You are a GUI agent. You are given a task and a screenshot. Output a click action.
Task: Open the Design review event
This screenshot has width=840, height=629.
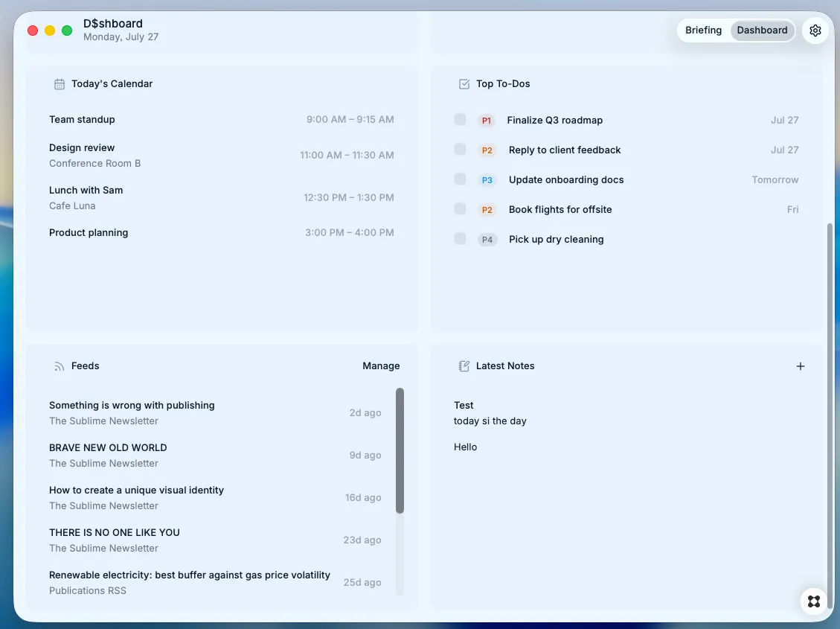(221, 156)
